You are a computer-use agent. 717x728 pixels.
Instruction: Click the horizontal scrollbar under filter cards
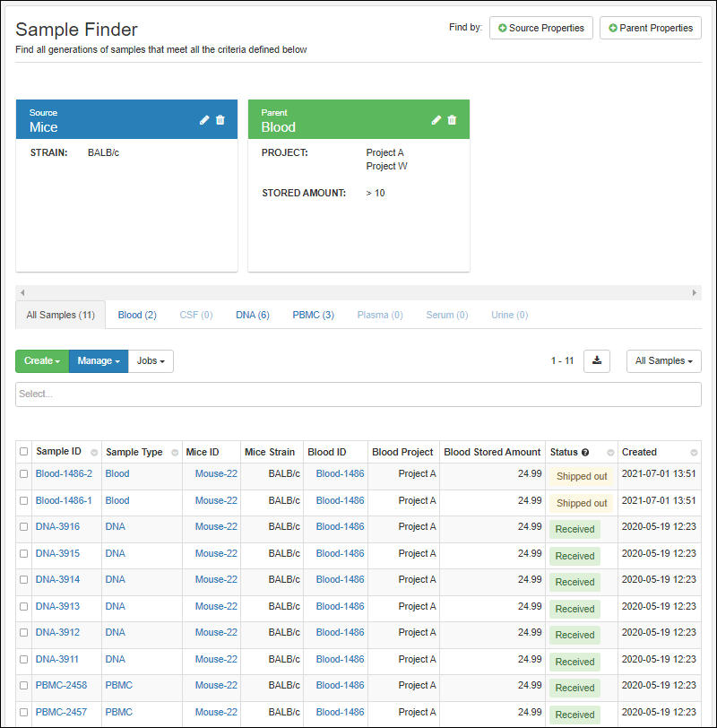(358, 293)
